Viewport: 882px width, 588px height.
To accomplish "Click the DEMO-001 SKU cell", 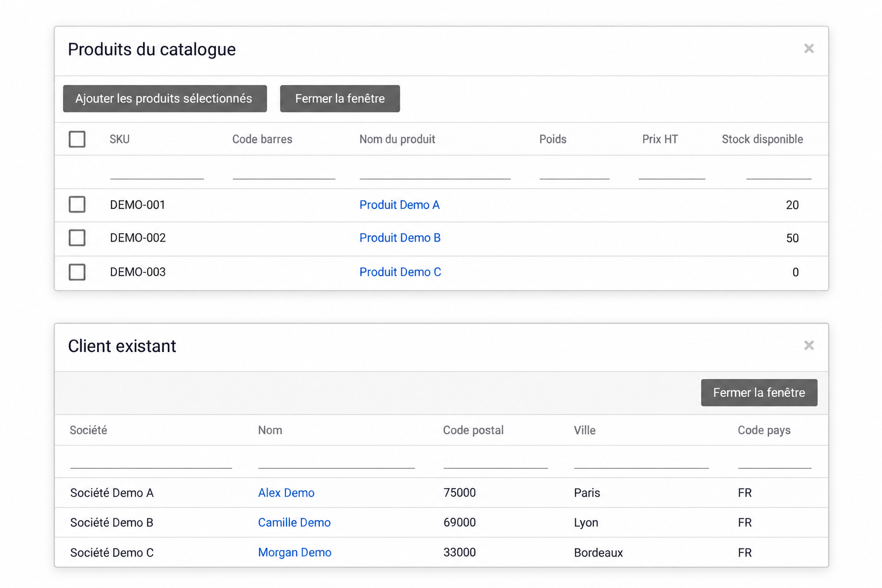I will [138, 205].
